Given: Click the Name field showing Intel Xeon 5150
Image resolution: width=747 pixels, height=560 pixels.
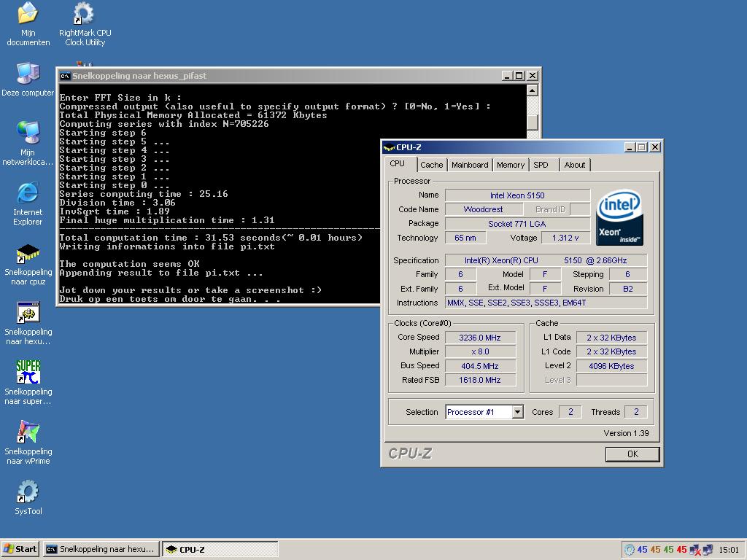Looking at the screenshot, I should (517, 195).
